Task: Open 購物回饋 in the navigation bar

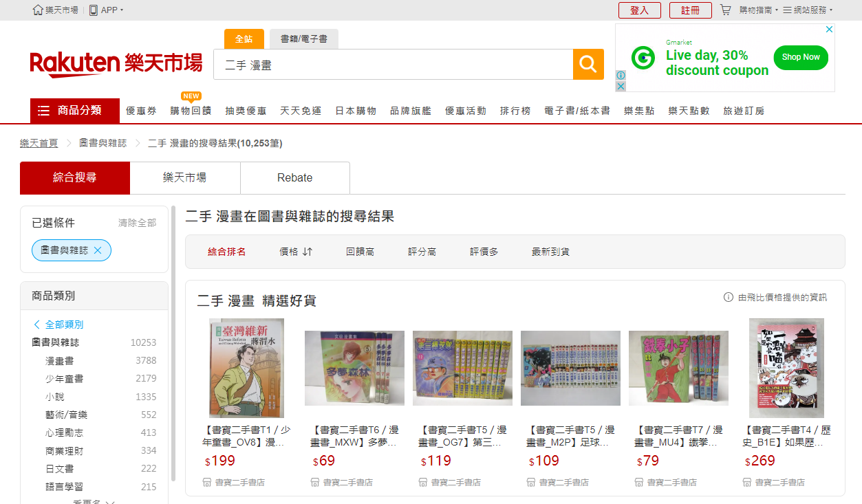Action: coord(191,111)
